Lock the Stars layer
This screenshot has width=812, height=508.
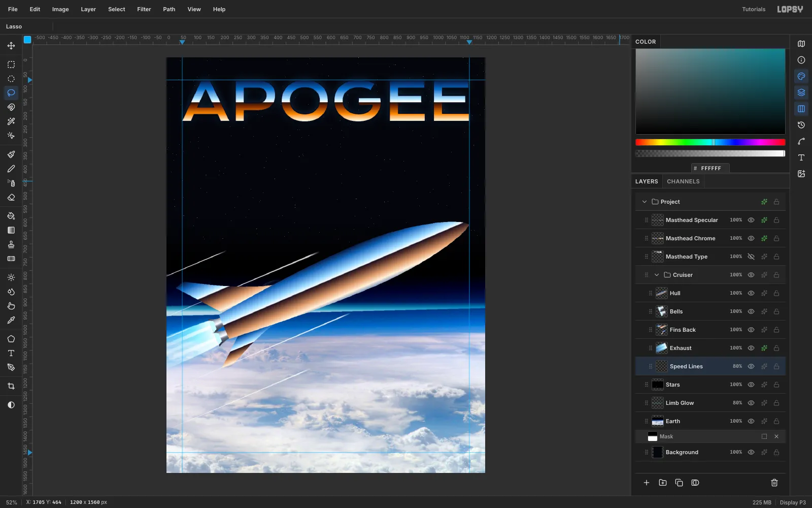(x=776, y=385)
